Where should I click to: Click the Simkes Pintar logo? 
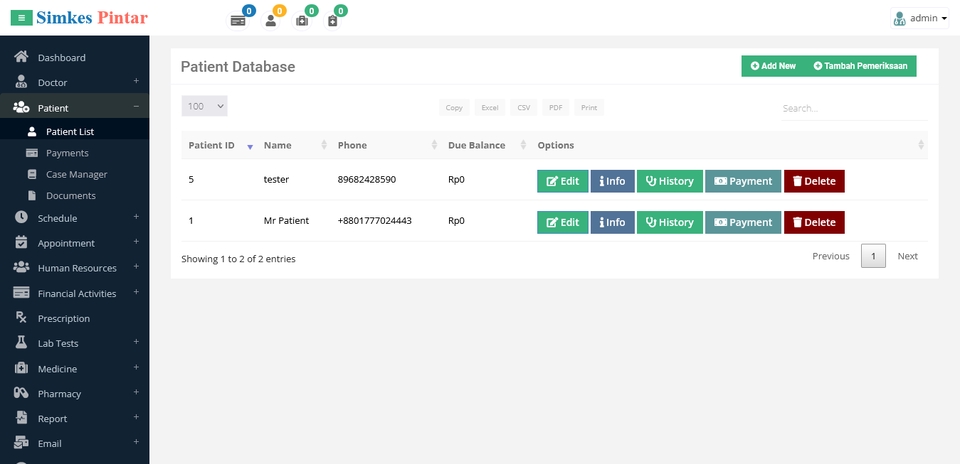pos(92,18)
